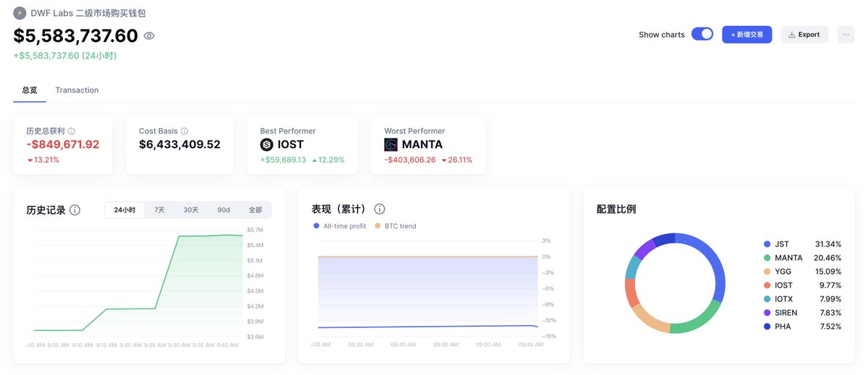Select the 7天 time range

point(159,210)
